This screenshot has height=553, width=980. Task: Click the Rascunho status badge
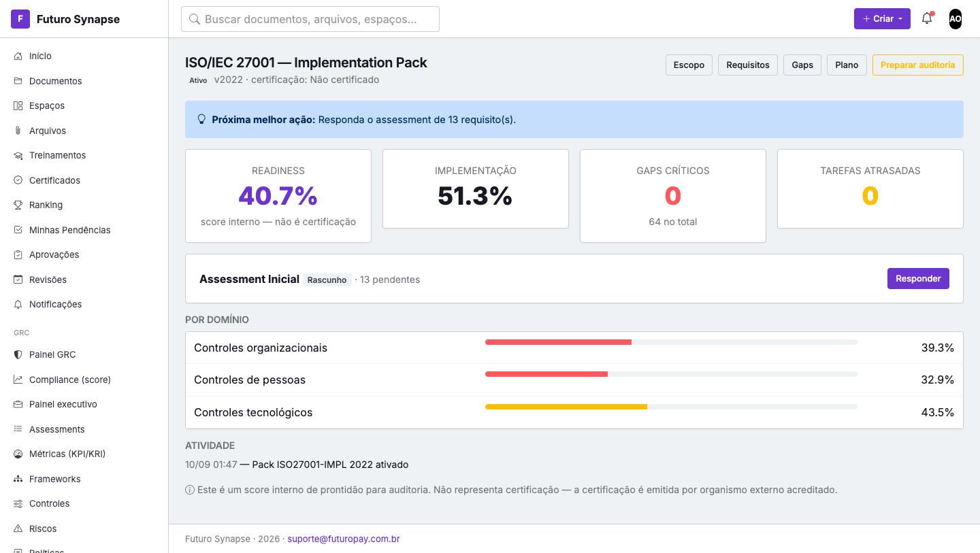click(327, 280)
